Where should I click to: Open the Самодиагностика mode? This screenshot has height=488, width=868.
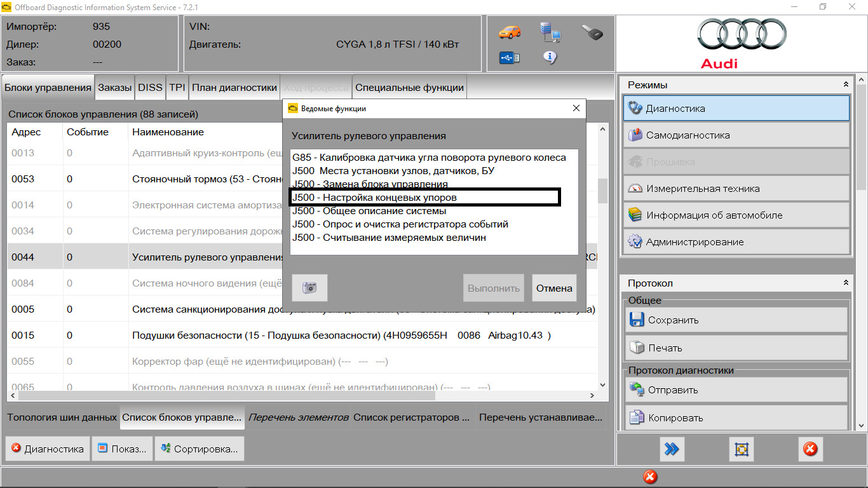click(x=736, y=135)
